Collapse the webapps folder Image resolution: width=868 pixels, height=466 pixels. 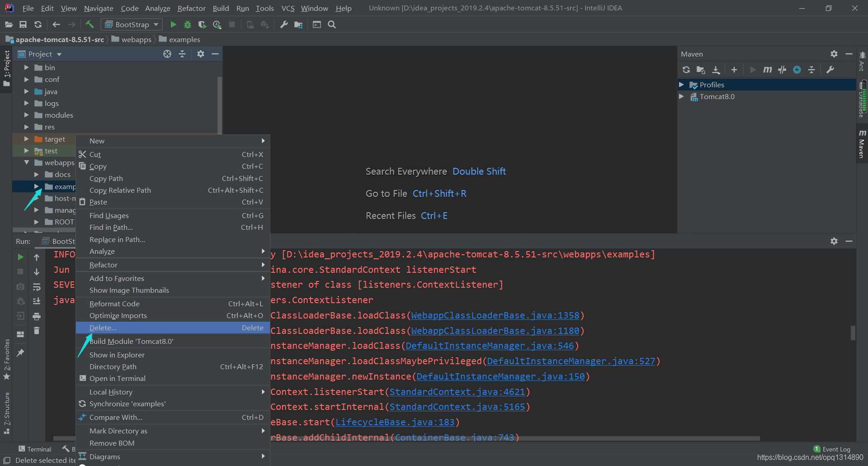(x=26, y=162)
